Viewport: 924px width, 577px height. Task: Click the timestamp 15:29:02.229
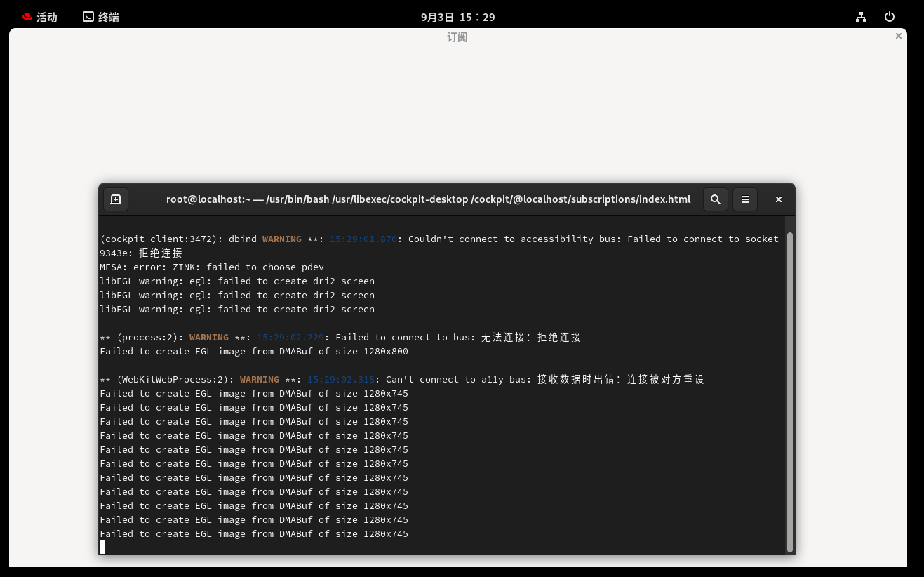coord(290,338)
